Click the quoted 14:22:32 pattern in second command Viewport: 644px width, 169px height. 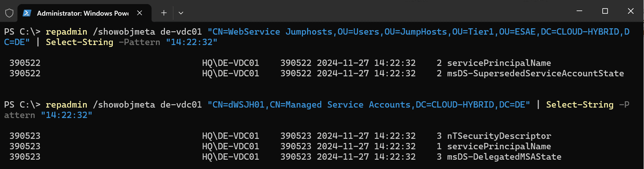click(x=66, y=115)
